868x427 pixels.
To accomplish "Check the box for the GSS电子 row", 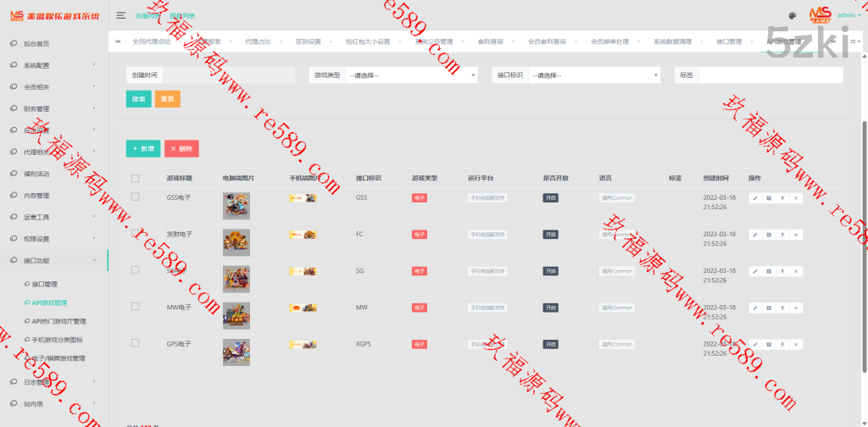I will click(135, 197).
